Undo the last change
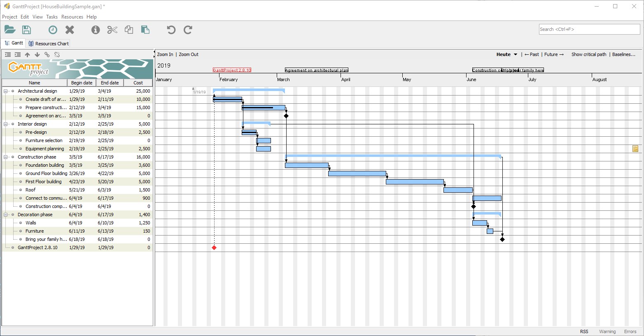The height and width of the screenshot is (336, 644). [x=170, y=29]
